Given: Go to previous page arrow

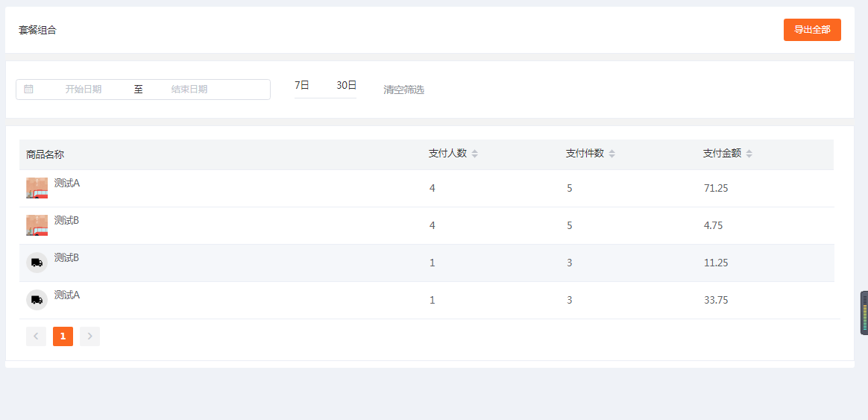Looking at the screenshot, I should click(x=36, y=336).
